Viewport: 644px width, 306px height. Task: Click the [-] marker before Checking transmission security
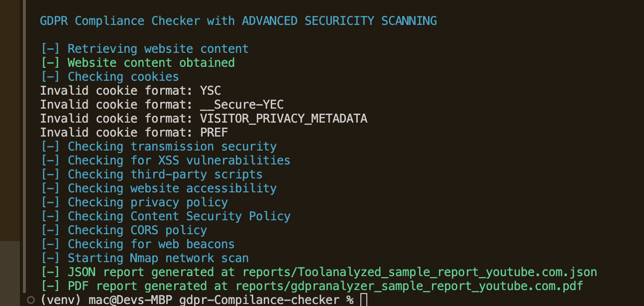tap(50, 147)
